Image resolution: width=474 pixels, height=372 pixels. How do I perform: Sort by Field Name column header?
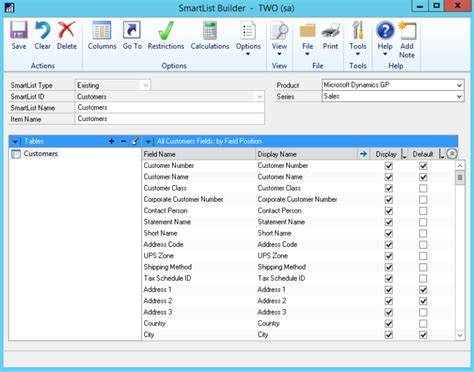(x=199, y=154)
